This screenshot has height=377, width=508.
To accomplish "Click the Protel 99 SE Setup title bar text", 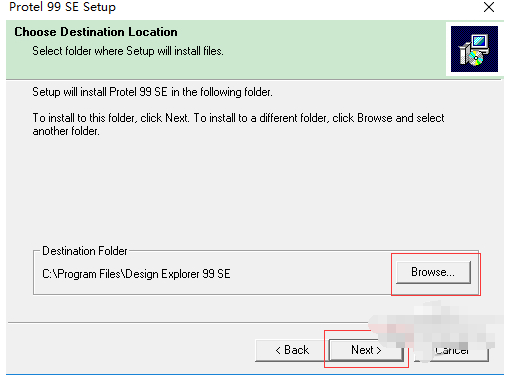I will tap(62, 7).
